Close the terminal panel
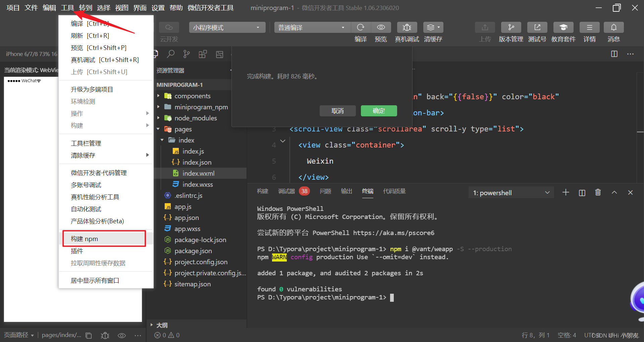The image size is (644, 342). (x=630, y=192)
